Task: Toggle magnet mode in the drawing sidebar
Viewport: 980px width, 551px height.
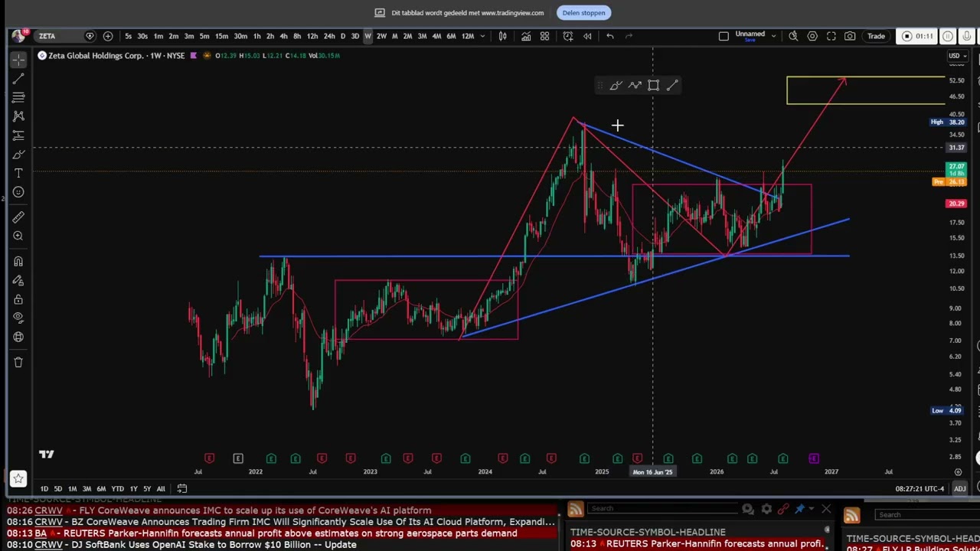Action: click(18, 262)
